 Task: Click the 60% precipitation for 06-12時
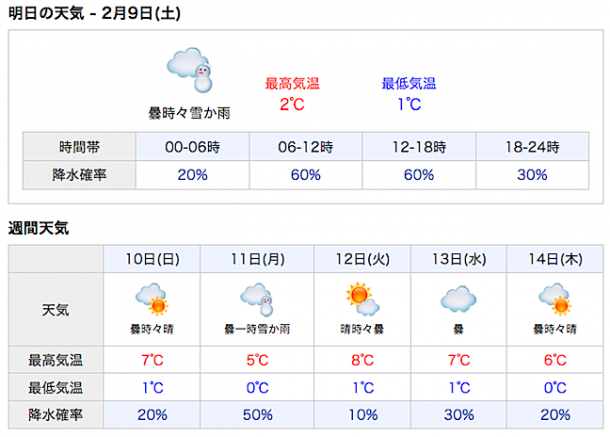tap(306, 175)
